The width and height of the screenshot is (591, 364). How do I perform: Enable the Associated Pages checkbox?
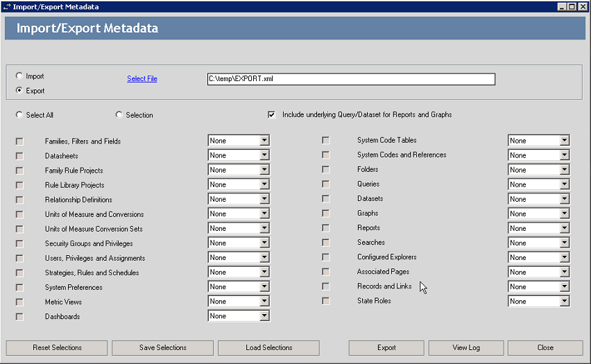coord(326,272)
